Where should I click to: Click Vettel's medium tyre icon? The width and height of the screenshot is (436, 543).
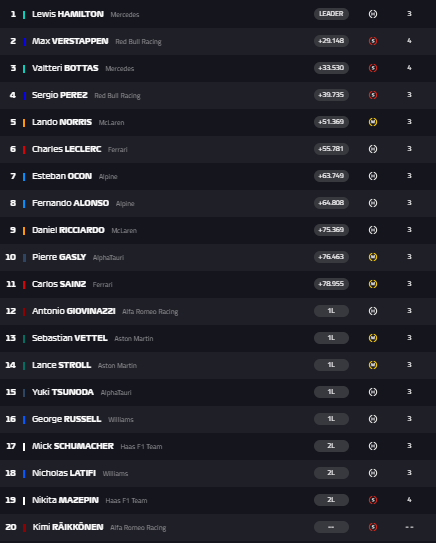coord(373,338)
